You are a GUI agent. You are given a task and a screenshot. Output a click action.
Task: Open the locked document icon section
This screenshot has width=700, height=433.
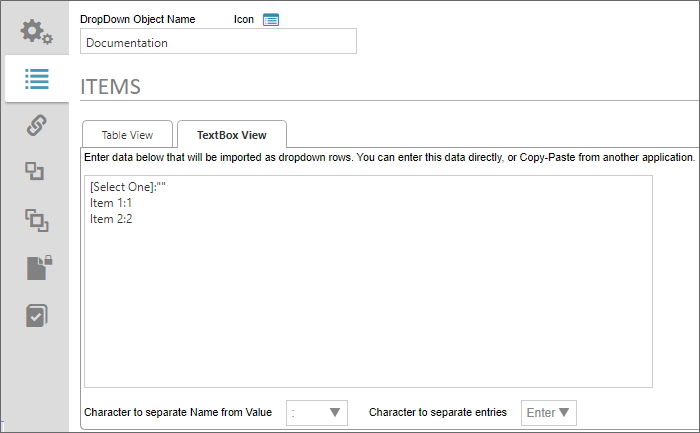tap(36, 267)
